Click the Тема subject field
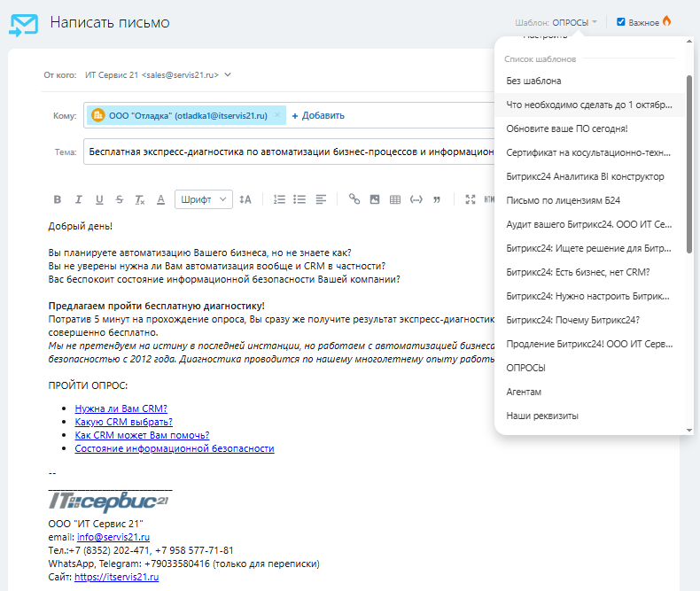 coord(289,152)
